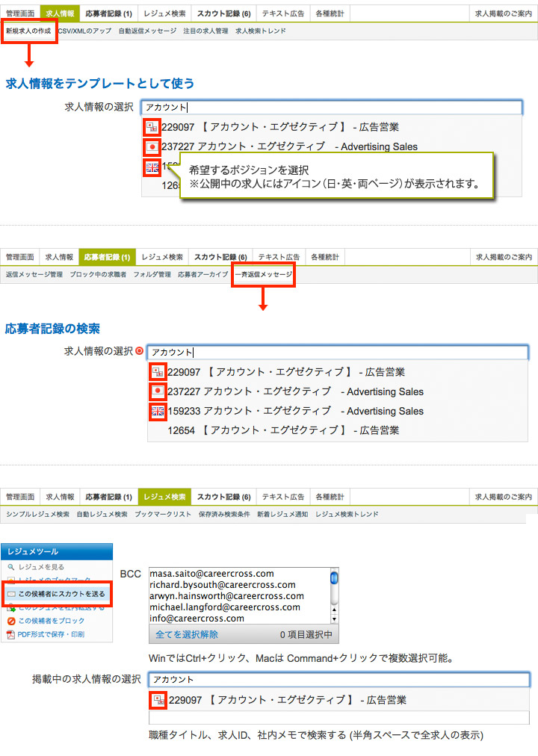
Task: Open レジュメ検索トレンド
Action: click(347, 515)
